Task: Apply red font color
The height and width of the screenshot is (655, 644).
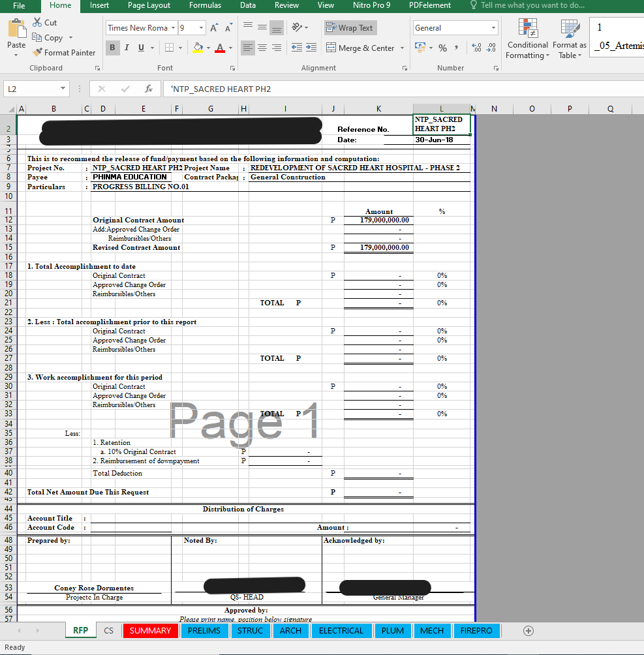Action: [x=220, y=48]
